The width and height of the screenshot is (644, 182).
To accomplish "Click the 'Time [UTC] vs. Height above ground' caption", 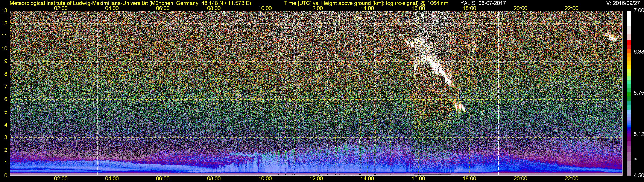I will click(366, 3).
